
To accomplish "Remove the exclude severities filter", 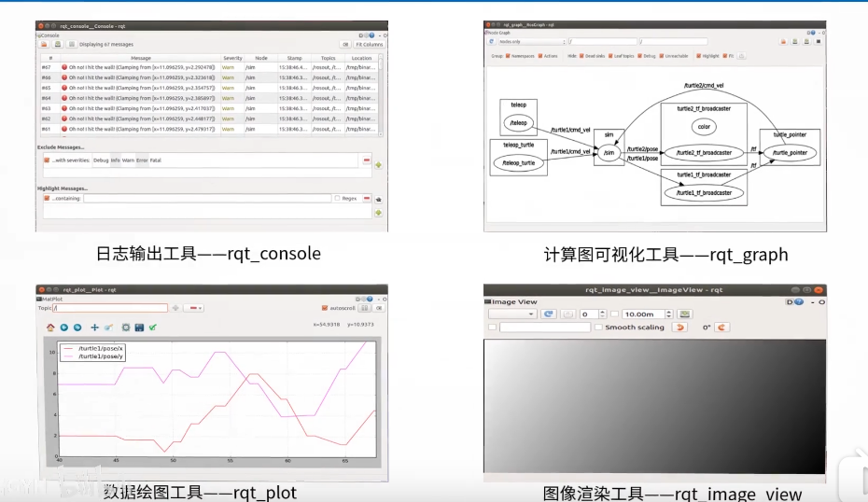I will 367,160.
